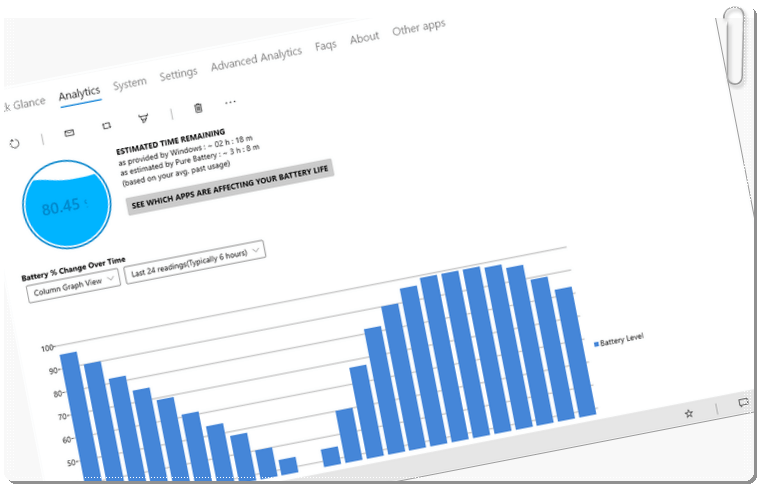Click the trash delete icon
The image size is (760, 487).
198,108
